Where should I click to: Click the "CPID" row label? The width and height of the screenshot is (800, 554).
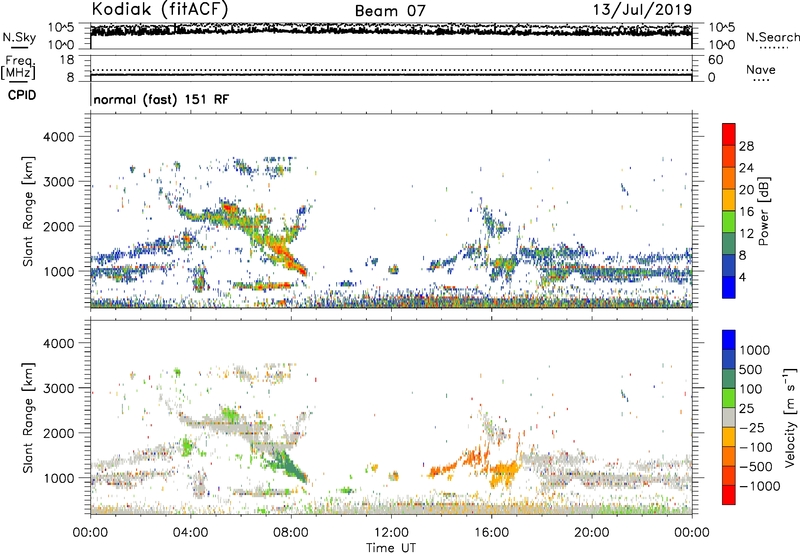[22, 95]
